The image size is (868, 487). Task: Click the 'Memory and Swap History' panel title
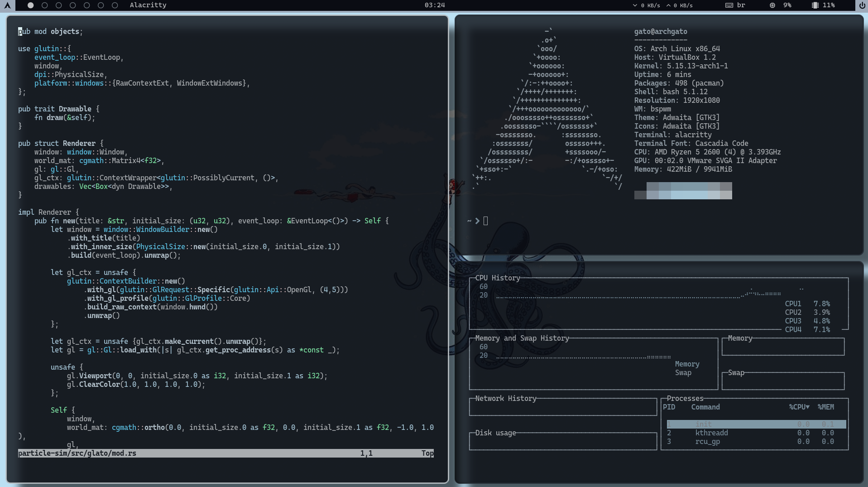522,338
